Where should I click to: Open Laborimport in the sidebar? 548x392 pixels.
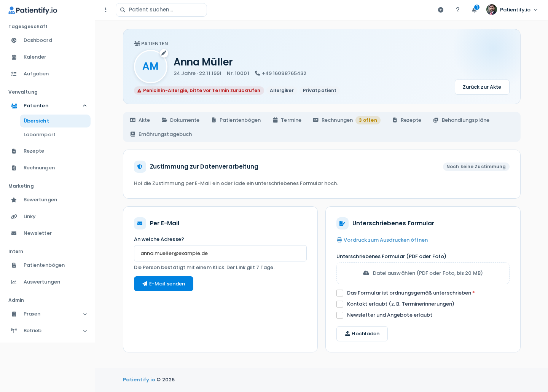click(55, 135)
